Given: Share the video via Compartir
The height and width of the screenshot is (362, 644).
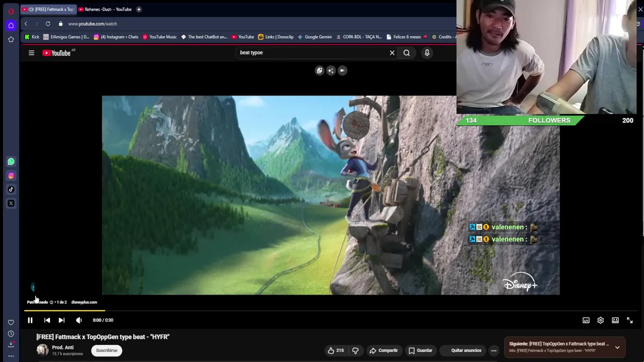Looking at the screenshot, I should 383,350.
